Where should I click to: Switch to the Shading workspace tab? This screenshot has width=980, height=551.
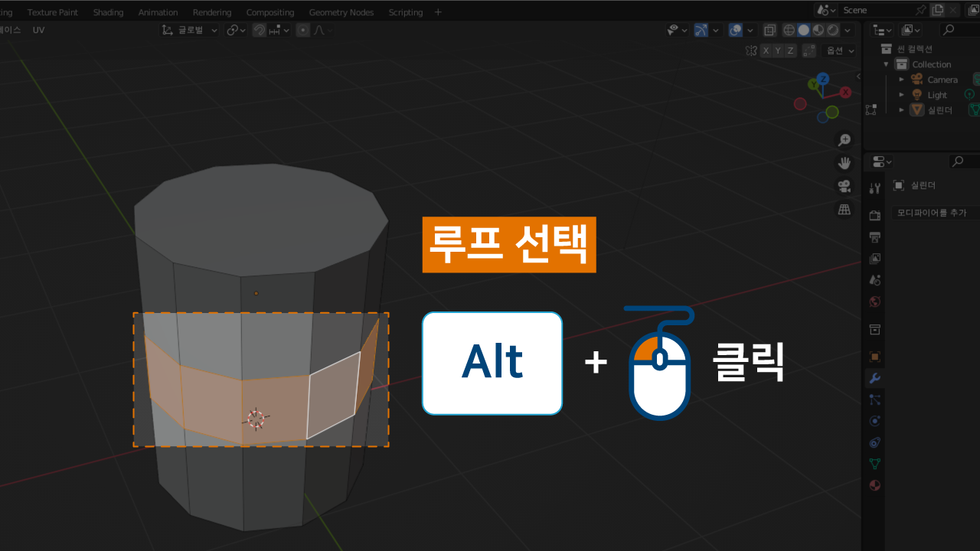(108, 12)
